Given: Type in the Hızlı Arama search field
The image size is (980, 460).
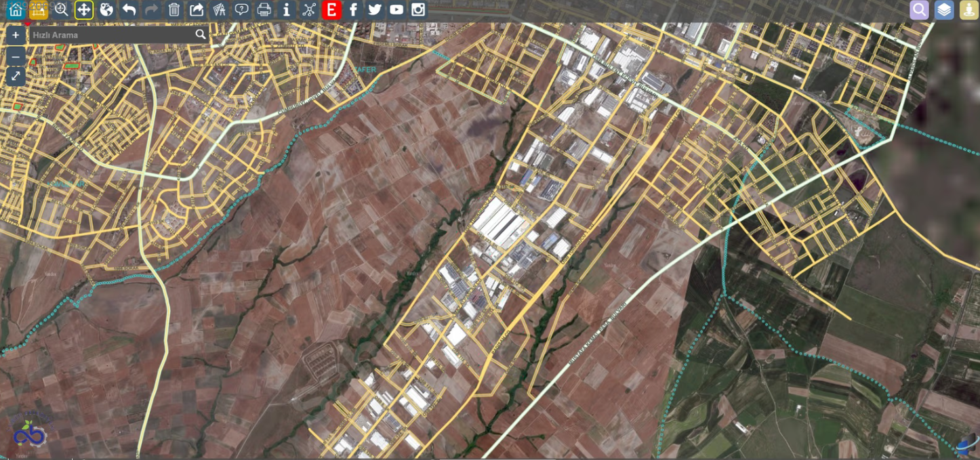Looking at the screenshot, I should click(x=112, y=35).
